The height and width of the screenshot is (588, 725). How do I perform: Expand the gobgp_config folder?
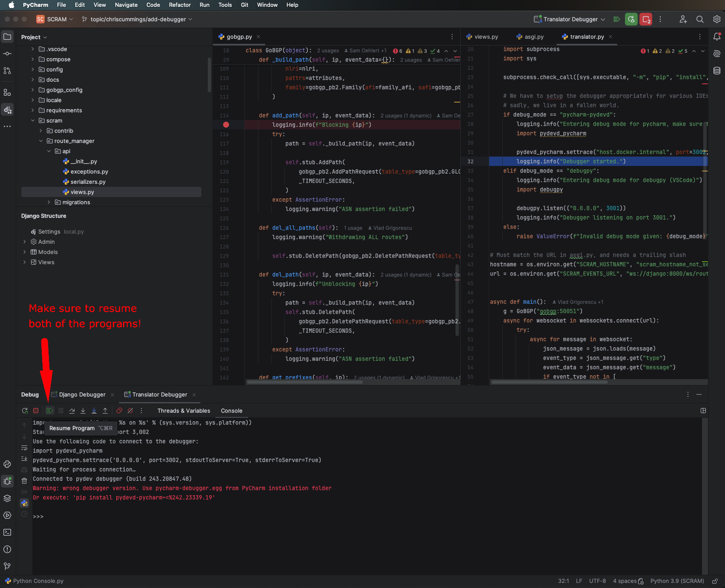(33, 90)
